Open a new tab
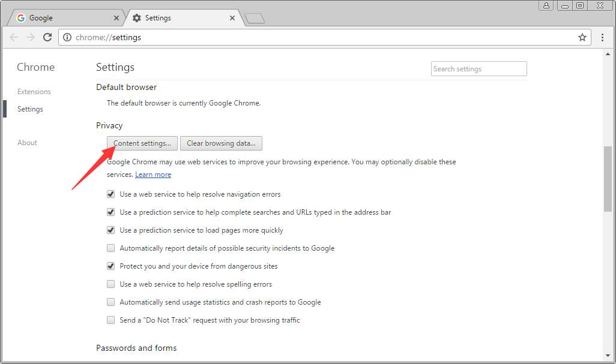 click(x=255, y=19)
